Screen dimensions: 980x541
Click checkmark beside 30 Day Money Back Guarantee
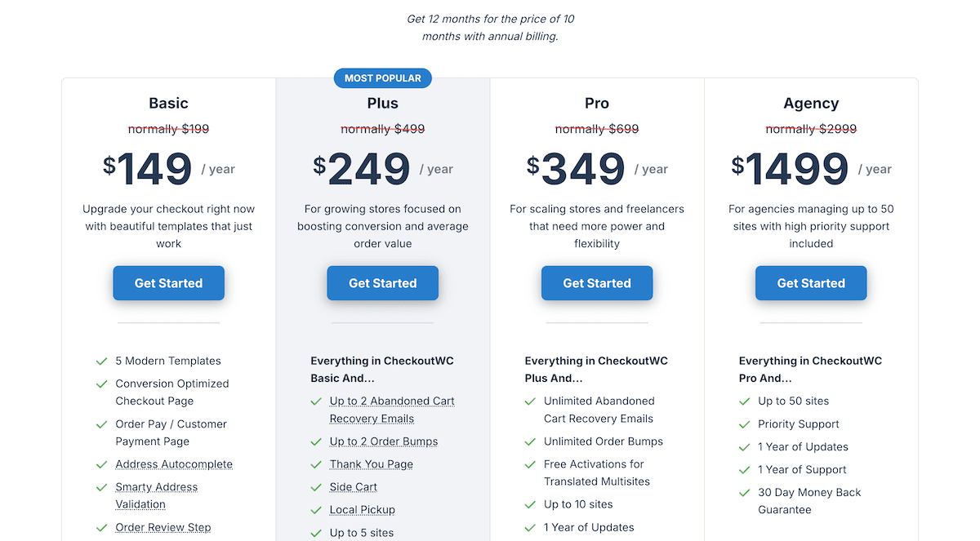click(x=744, y=493)
